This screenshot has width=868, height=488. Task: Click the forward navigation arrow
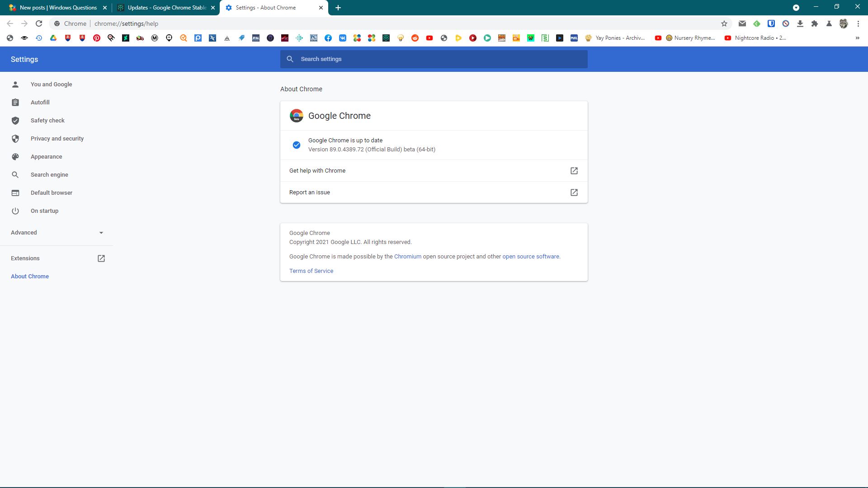pyautogui.click(x=24, y=23)
